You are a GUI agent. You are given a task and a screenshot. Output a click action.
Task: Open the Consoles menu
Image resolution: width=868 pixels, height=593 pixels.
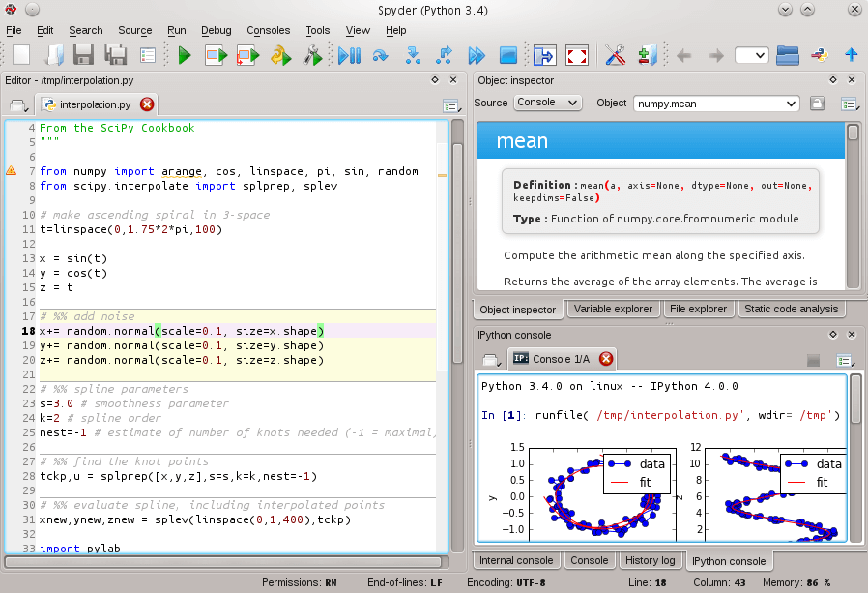[268, 30]
